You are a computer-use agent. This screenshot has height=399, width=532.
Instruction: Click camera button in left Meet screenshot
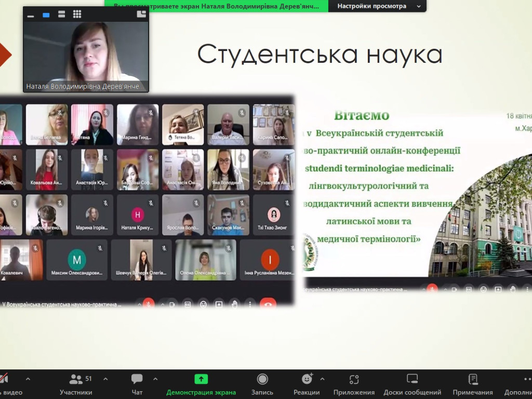(x=172, y=304)
